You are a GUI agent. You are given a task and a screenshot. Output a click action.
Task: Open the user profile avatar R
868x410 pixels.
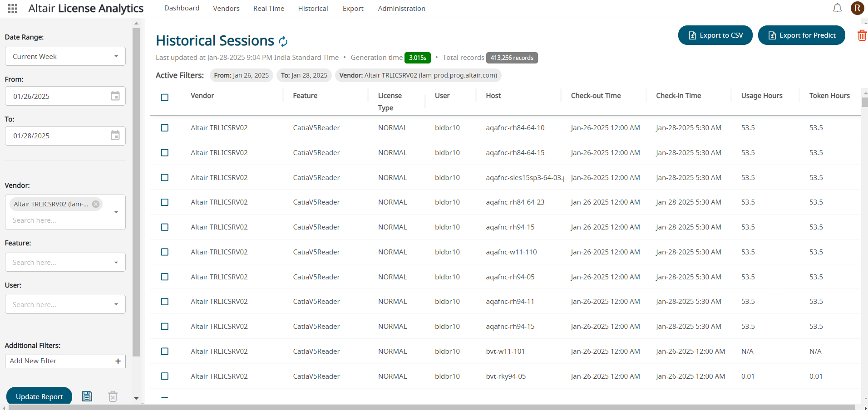coord(857,8)
